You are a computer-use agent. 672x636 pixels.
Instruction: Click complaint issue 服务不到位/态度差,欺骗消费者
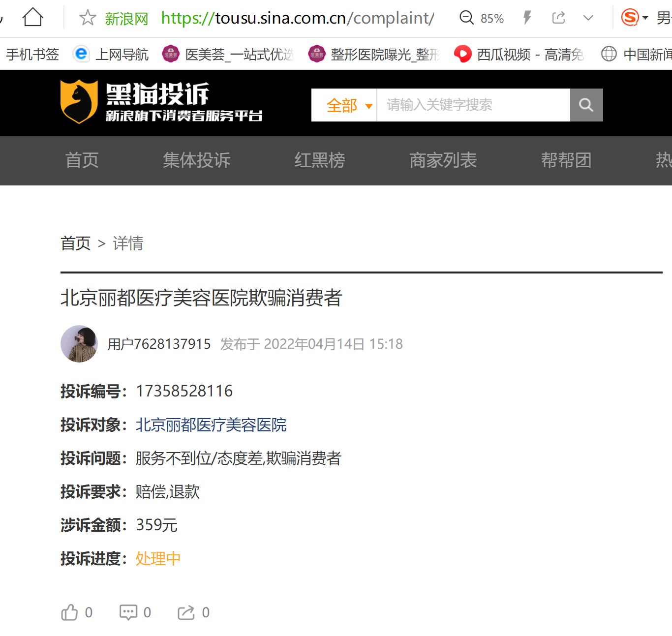pyautogui.click(x=239, y=458)
